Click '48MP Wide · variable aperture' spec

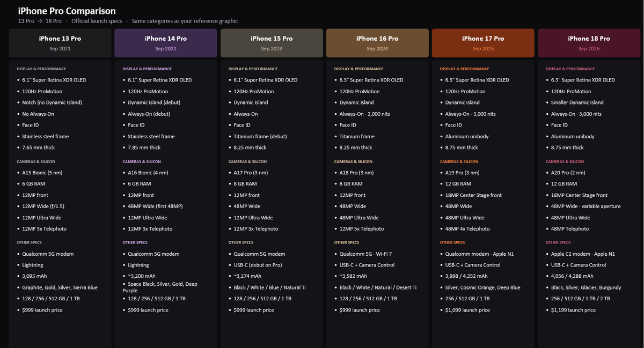click(586, 206)
